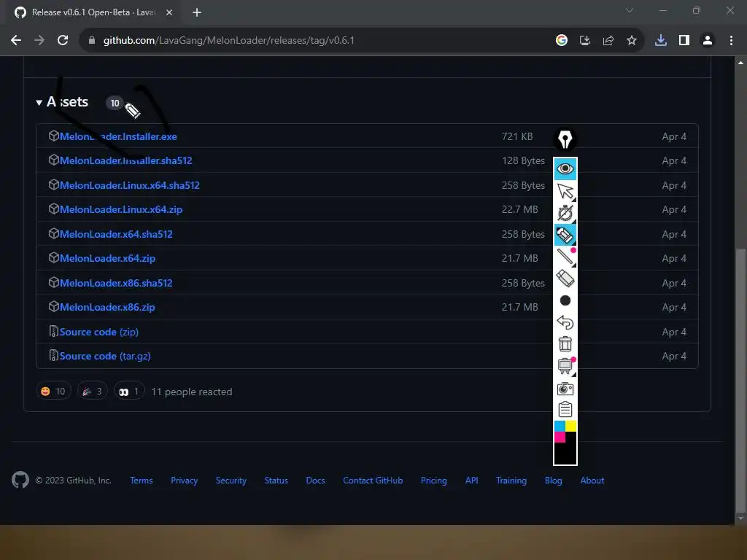Download MelonLoader.x64.sha512
747x560 pixels.
[116, 234]
